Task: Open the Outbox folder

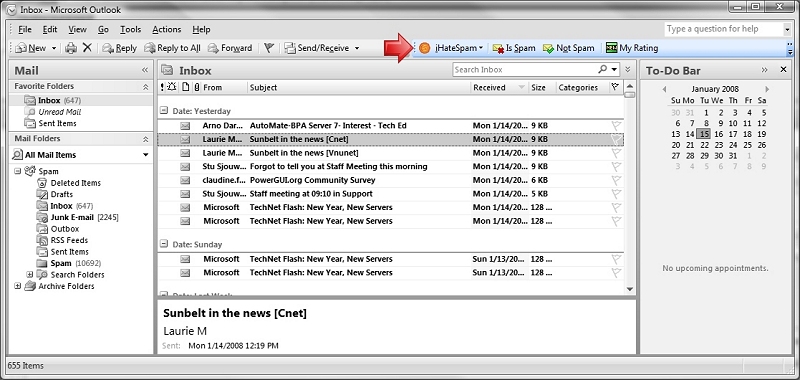Action: coord(59,229)
